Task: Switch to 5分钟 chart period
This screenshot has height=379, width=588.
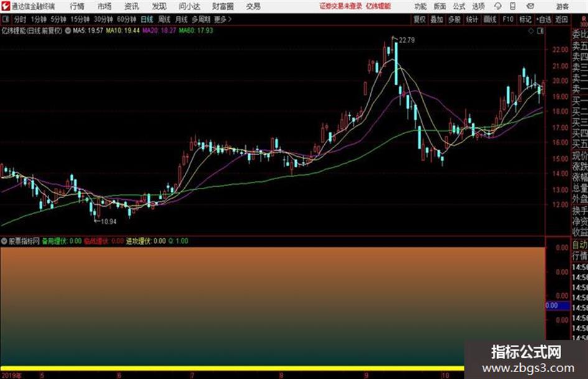Action: pyautogui.click(x=58, y=19)
